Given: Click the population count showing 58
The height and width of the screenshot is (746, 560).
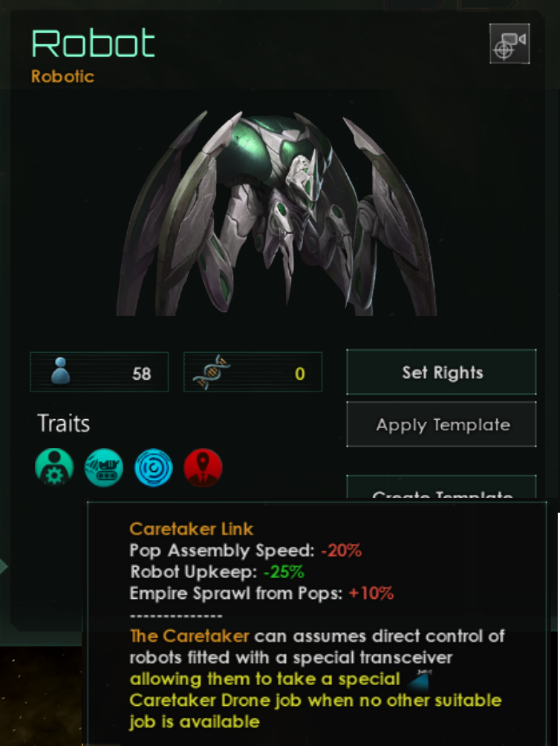Looking at the screenshot, I should click(x=142, y=374).
